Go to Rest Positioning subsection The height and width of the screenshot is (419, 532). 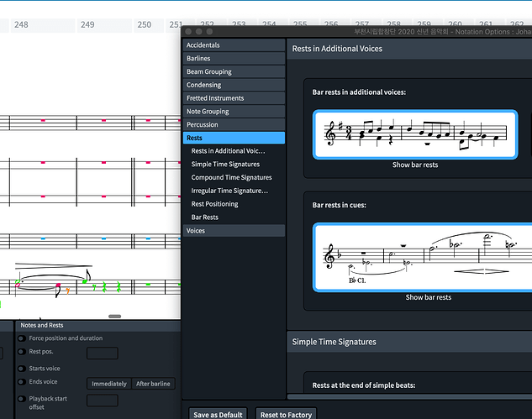tap(214, 204)
